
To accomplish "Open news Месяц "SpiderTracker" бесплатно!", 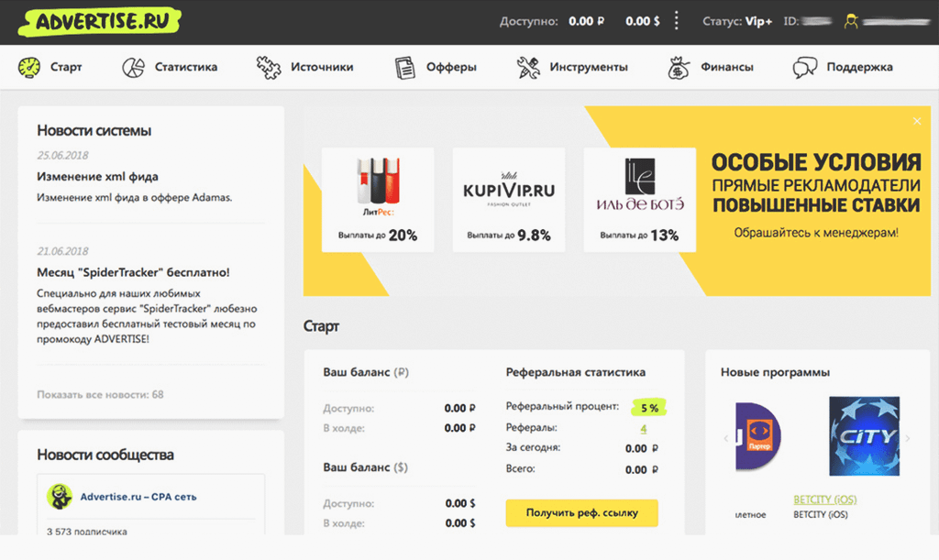I will pyautogui.click(x=133, y=272).
